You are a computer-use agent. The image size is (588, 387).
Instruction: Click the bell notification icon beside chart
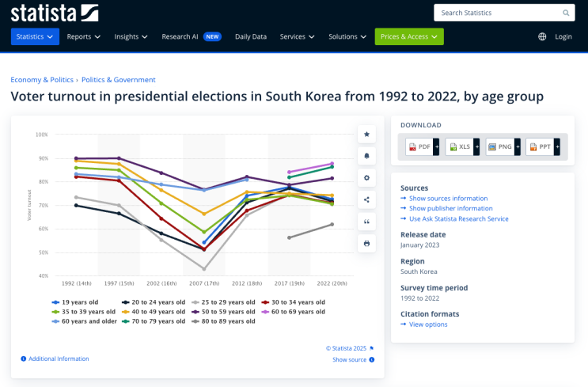point(366,156)
